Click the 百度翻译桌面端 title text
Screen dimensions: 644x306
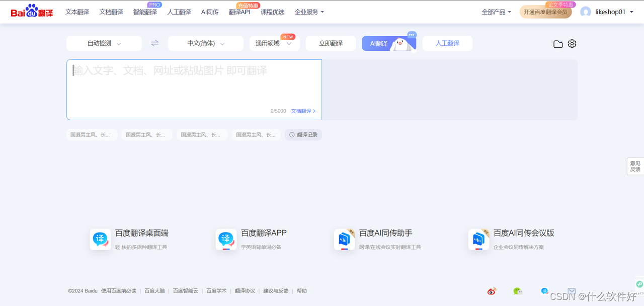142,233
